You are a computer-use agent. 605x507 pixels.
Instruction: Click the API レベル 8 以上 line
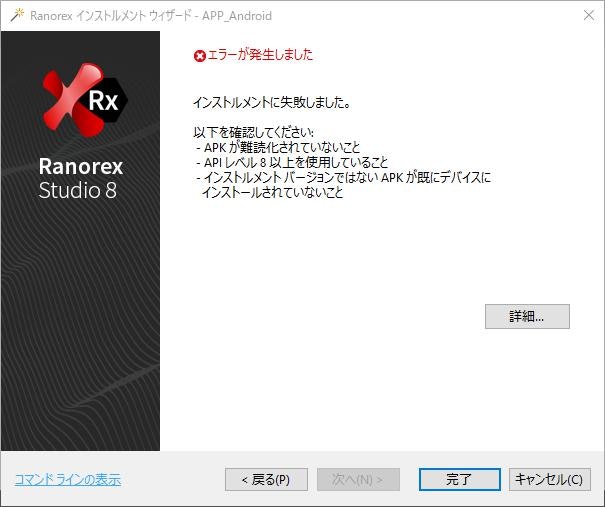click(292, 162)
